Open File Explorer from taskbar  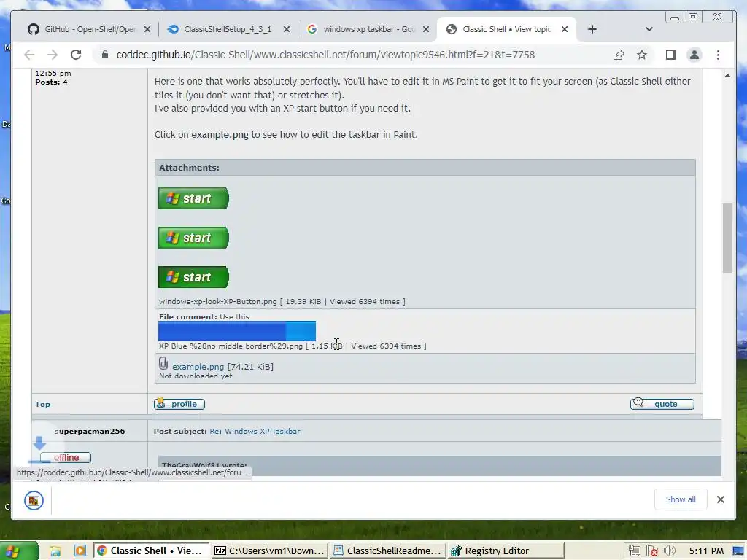click(x=55, y=551)
